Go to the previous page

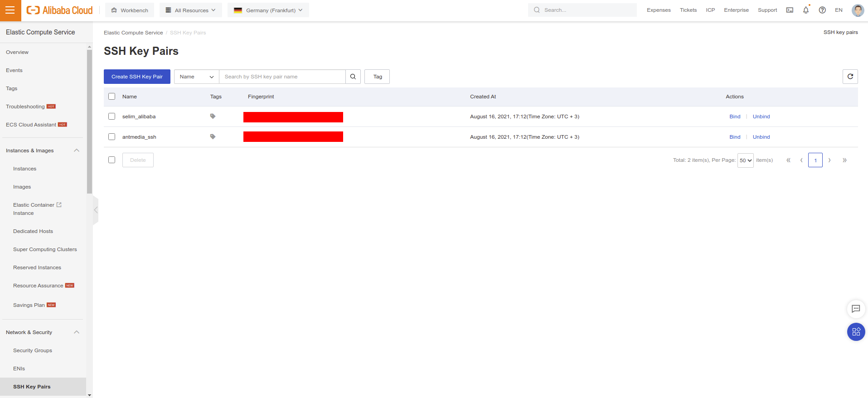[801, 160]
